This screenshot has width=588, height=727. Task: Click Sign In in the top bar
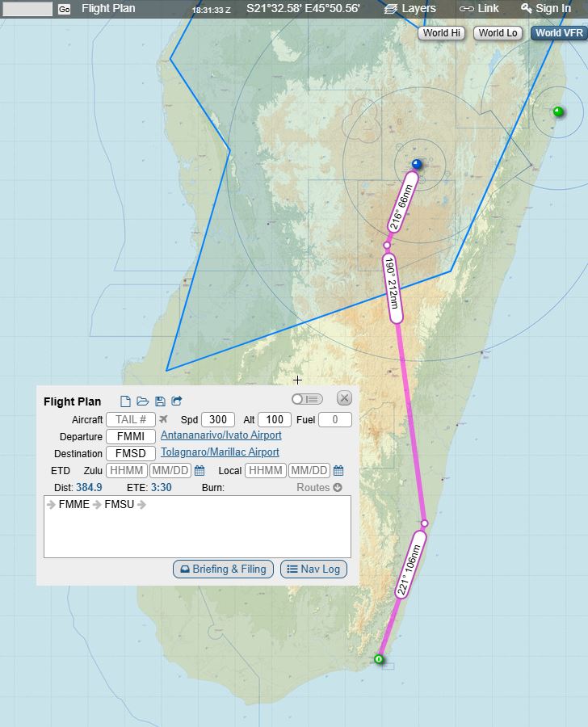[545, 9]
